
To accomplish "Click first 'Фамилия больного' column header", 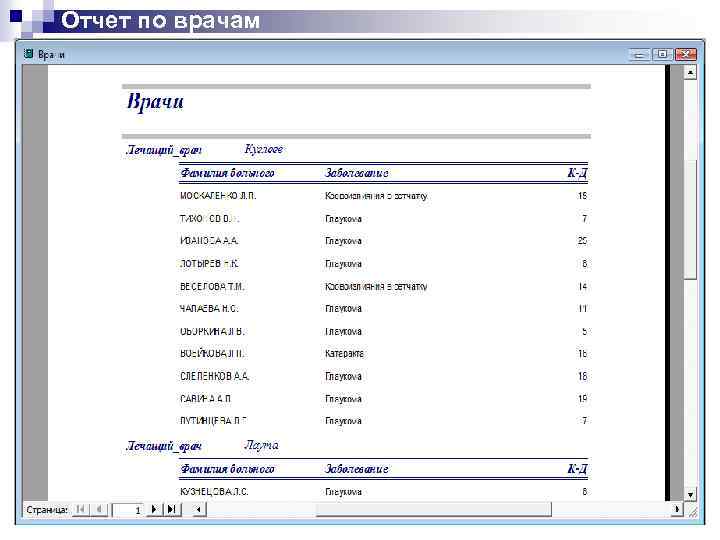I will tap(227, 173).
